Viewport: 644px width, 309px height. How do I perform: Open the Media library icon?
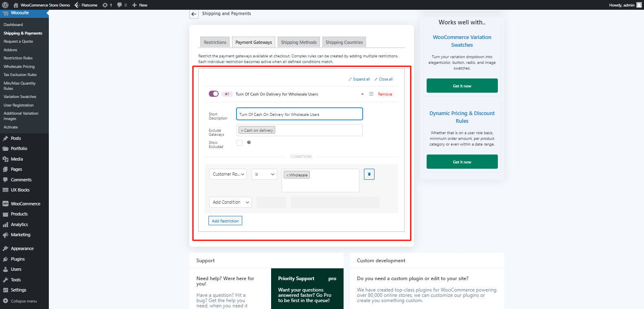[x=5, y=159]
